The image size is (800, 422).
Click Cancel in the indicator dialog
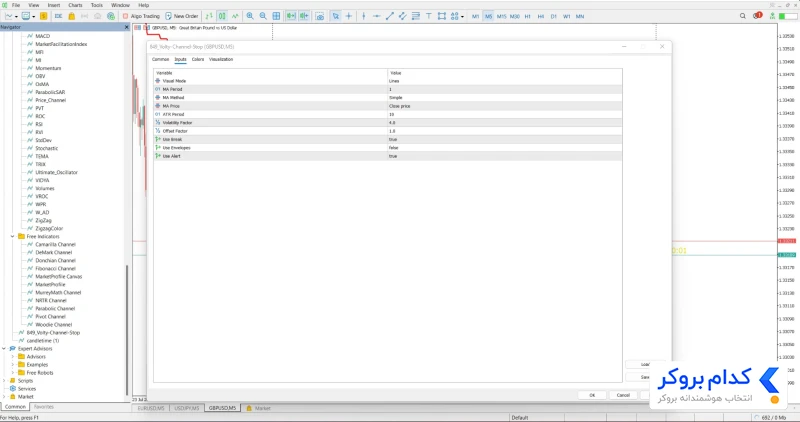[x=623, y=395]
